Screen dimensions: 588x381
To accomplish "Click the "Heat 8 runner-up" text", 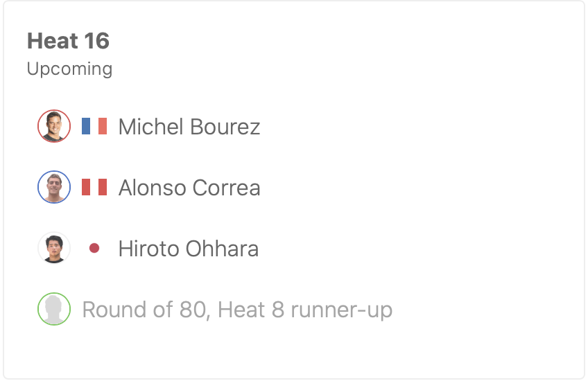I will pos(305,310).
